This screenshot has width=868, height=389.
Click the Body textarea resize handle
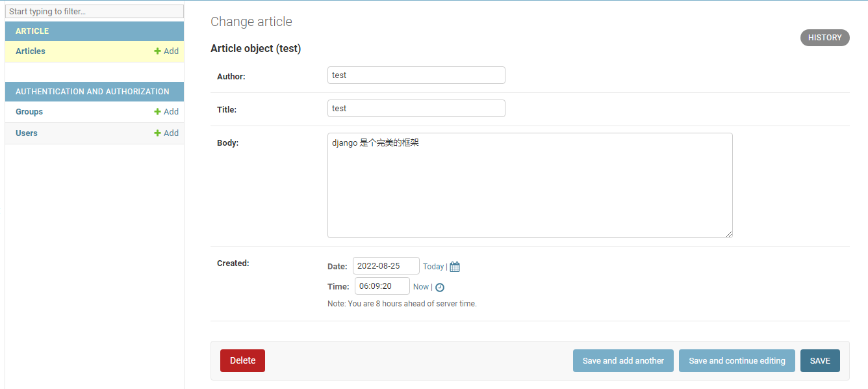[x=729, y=234]
